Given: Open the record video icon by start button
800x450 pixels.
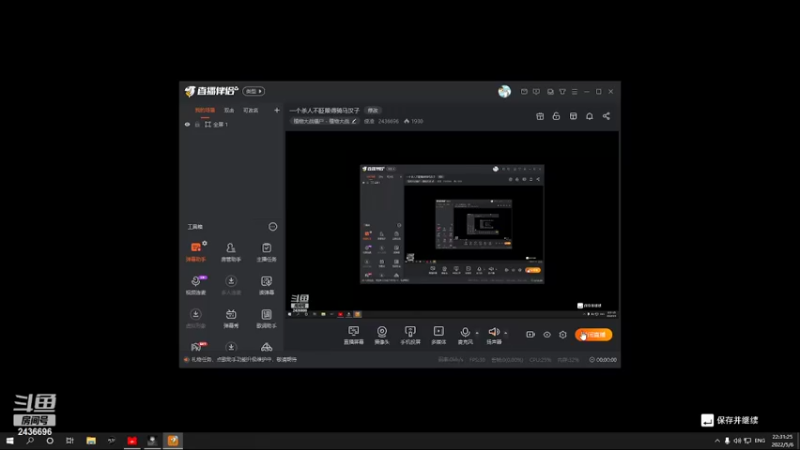Looking at the screenshot, I should [531, 335].
